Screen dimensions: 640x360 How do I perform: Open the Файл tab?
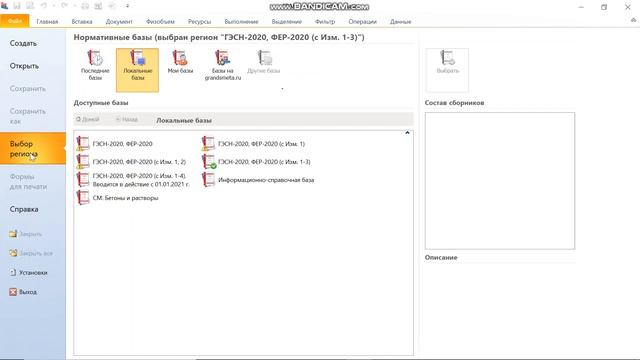coord(15,21)
